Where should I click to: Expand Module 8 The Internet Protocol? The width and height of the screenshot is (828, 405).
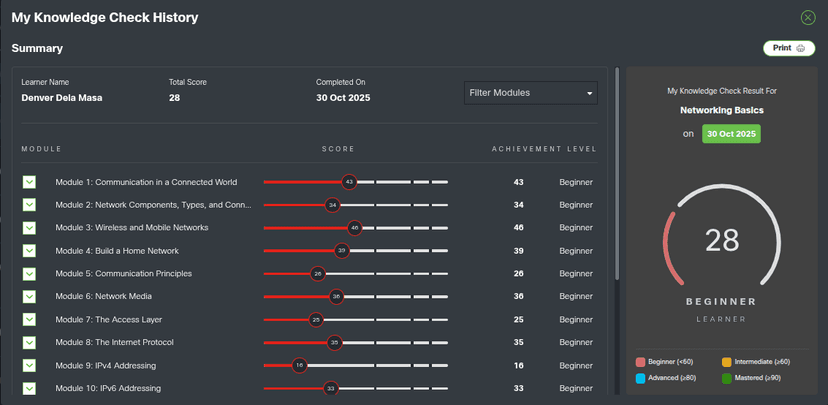pyautogui.click(x=29, y=342)
